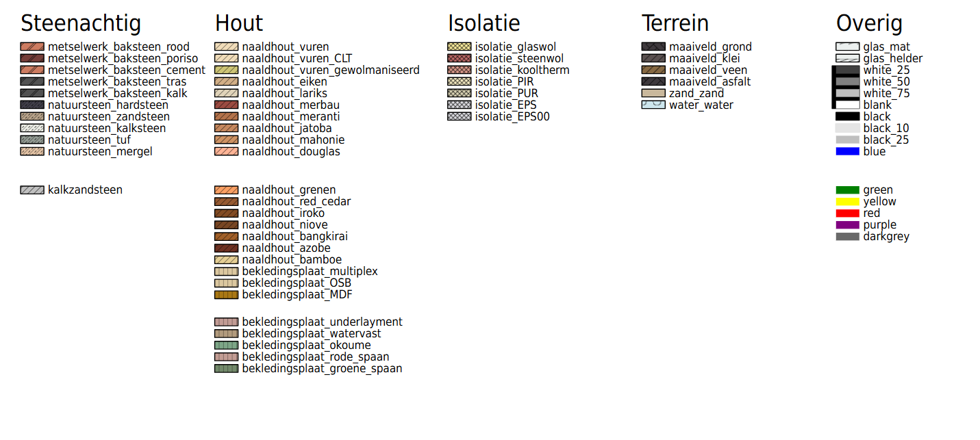Select the bekledingsplaat_MDF swatch
Screen dimensions: 980x440
pos(226,294)
